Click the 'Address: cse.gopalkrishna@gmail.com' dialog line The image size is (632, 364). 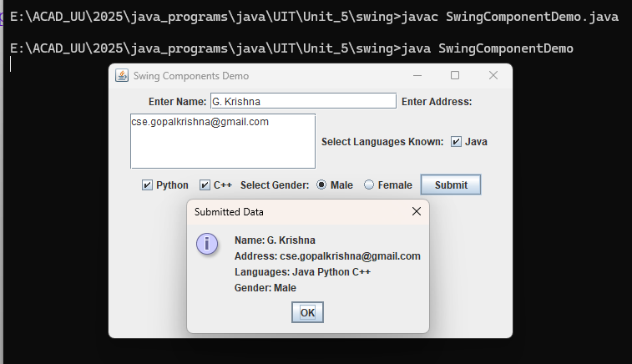pos(327,256)
